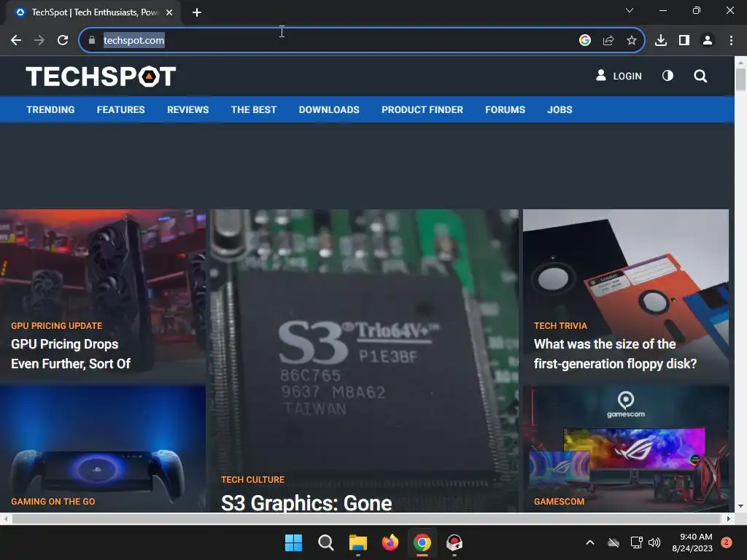Bookmark this tab with the star icon
The height and width of the screenshot is (560, 747).
click(x=632, y=41)
